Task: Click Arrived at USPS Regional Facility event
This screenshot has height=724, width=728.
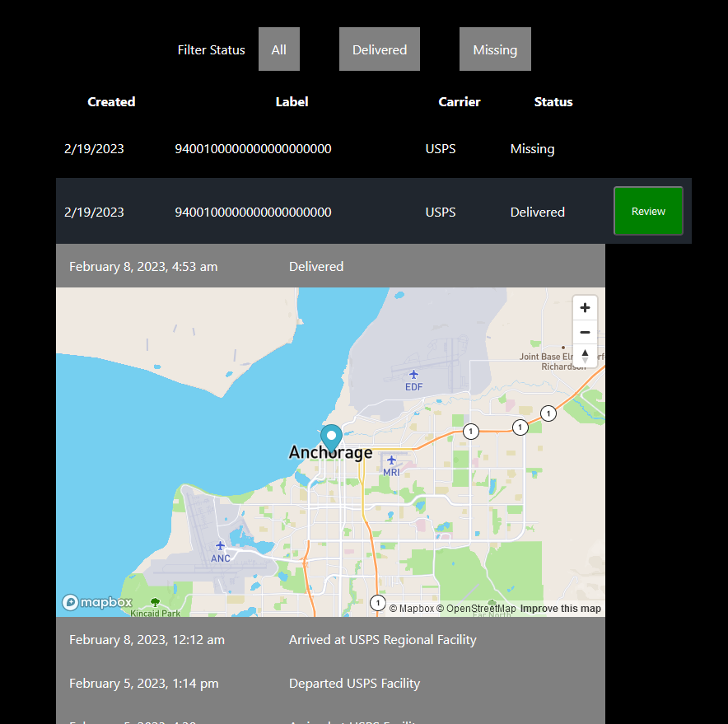Action: (x=330, y=639)
